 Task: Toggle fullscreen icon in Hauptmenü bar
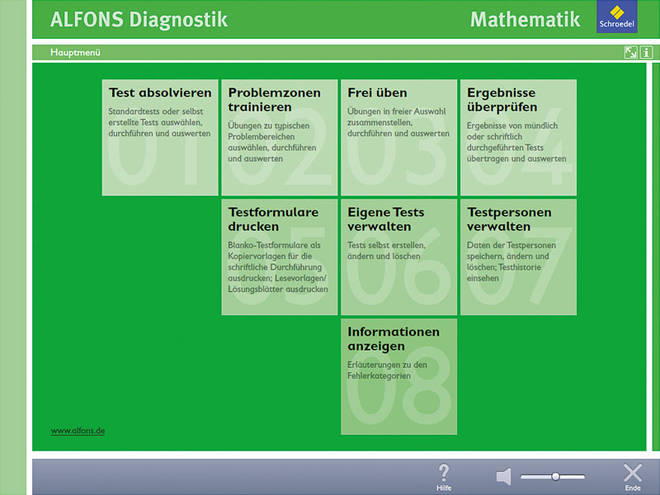point(630,53)
